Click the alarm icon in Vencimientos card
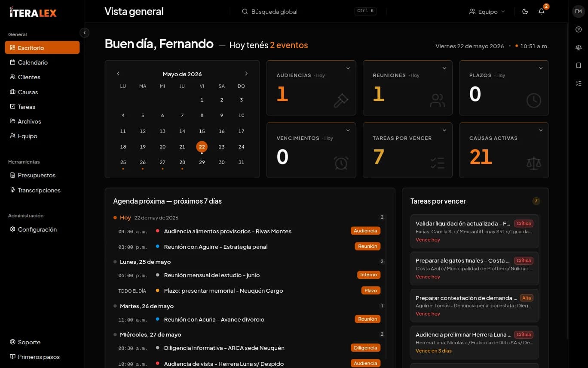The width and height of the screenshot is (588, 368). click(x=341, y=163)
